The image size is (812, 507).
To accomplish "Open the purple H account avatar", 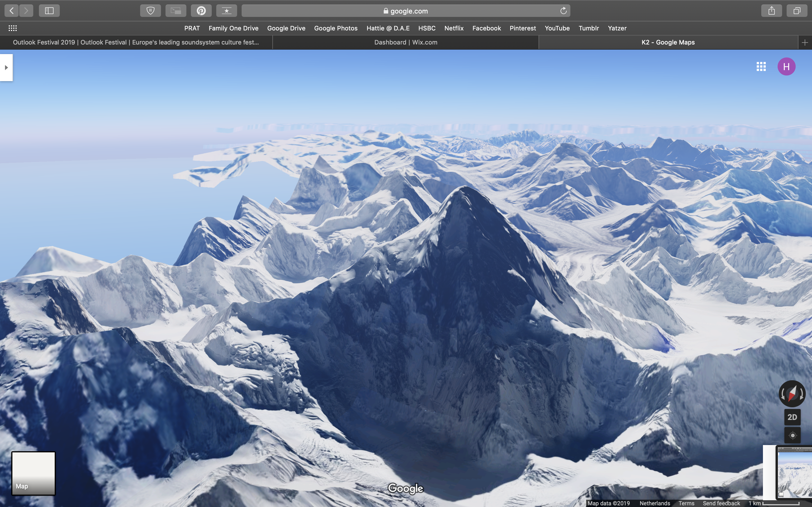I will [x=786, y=66].
